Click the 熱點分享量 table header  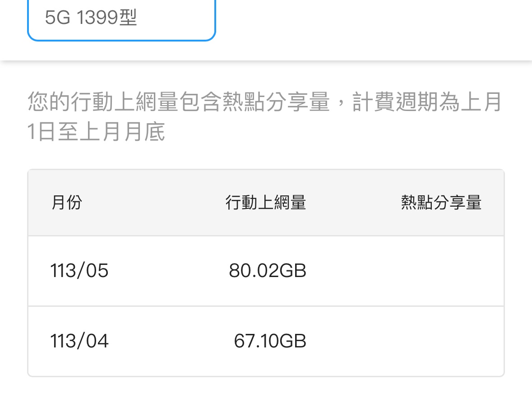tap(441, 203)
